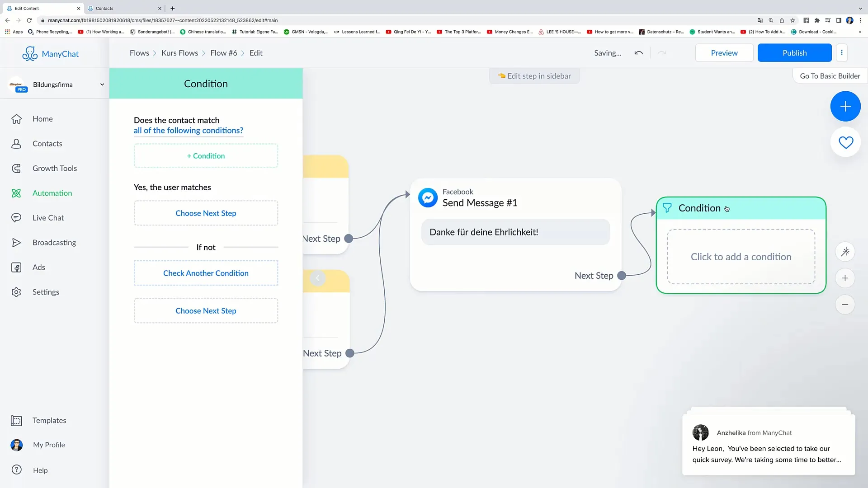
Task: Click the address bar URL
Action: [x=163, y=20]
